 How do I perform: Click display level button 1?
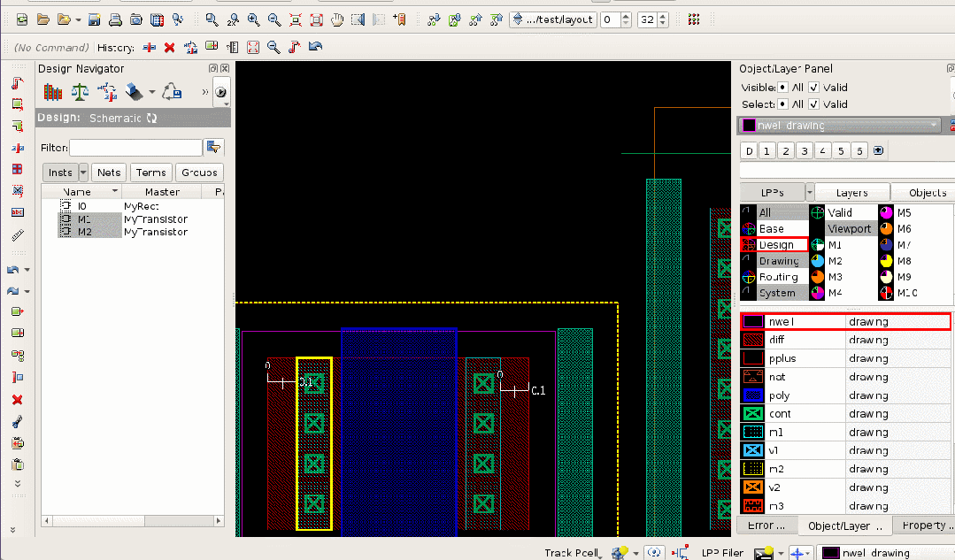click(766, 151)
